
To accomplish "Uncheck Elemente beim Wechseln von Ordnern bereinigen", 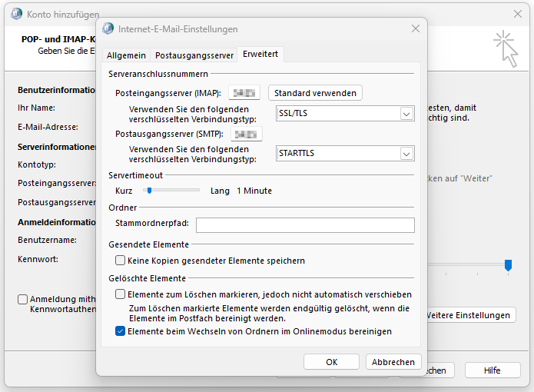I will tap(120, 331).
